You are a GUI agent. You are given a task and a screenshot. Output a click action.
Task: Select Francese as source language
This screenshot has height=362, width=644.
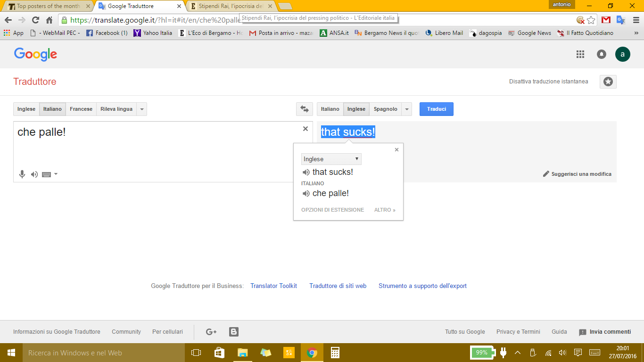[x=81, y=109]
